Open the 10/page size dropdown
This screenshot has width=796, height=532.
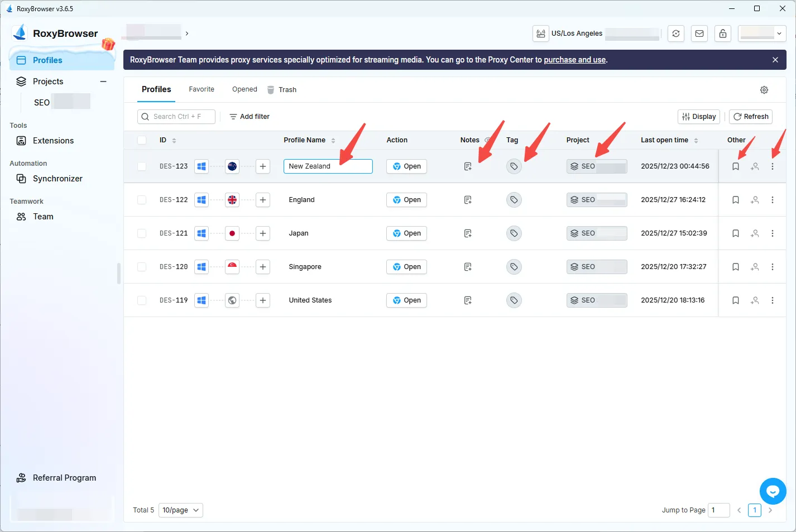coord(180,510)
